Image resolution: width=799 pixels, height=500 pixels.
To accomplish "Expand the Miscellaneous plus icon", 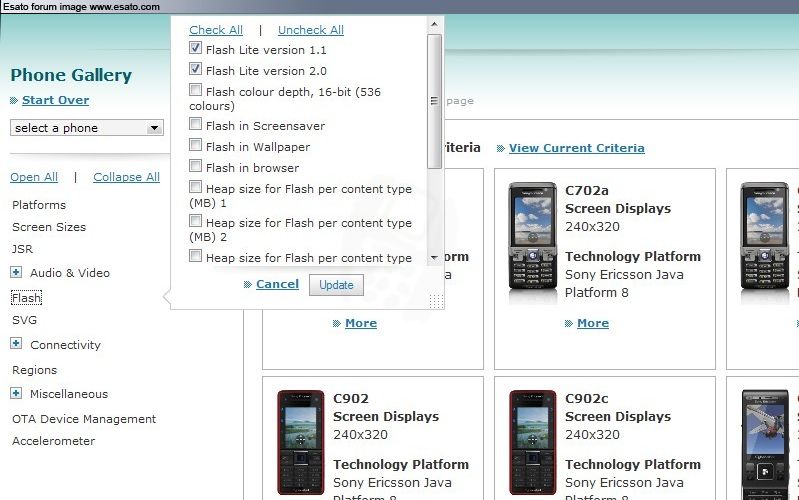I will coord(16,393).
